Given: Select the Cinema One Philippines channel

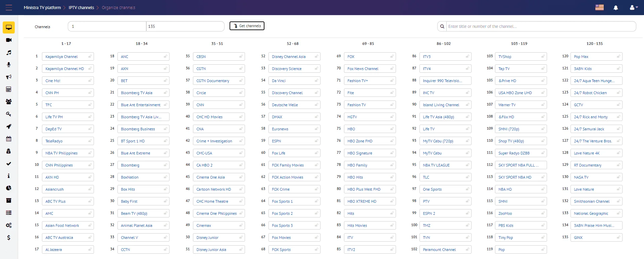Looking at the screenshot, I should click(219, 213).
